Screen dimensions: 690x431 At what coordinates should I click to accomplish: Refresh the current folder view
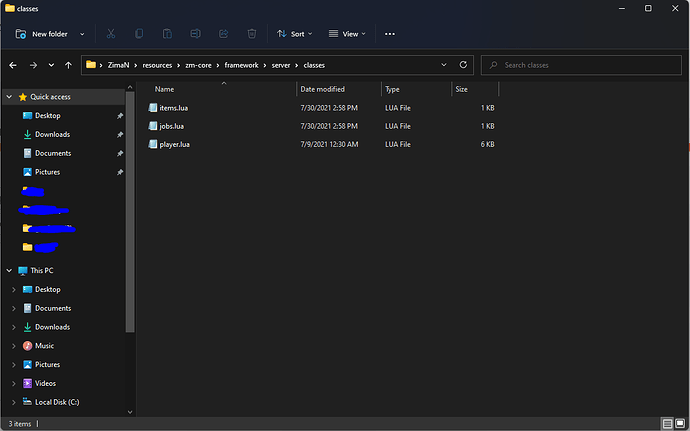[x=463, y=65]
